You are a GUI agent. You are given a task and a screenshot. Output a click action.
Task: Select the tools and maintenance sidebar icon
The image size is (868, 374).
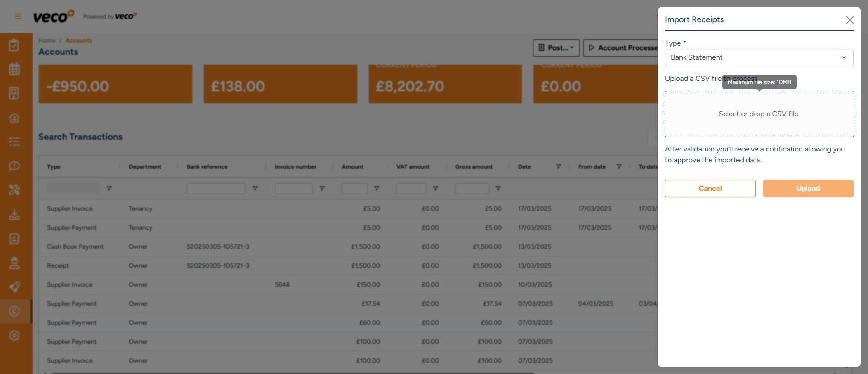point(14,190)
